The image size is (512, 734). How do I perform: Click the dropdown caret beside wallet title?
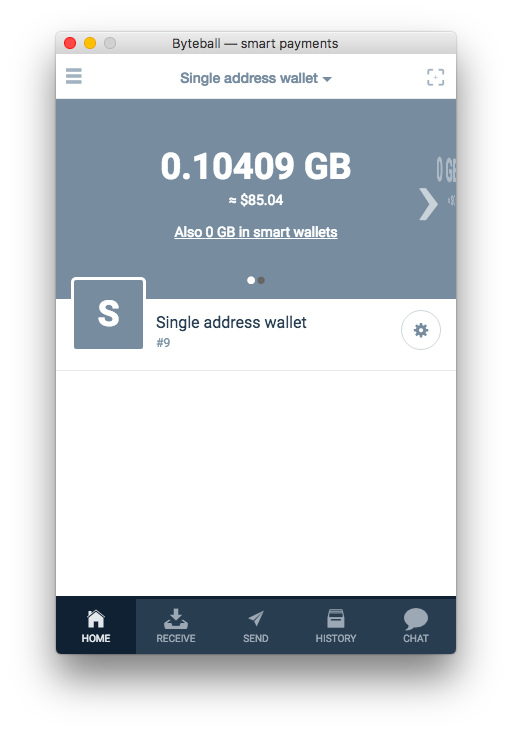[x=327, y=79]
